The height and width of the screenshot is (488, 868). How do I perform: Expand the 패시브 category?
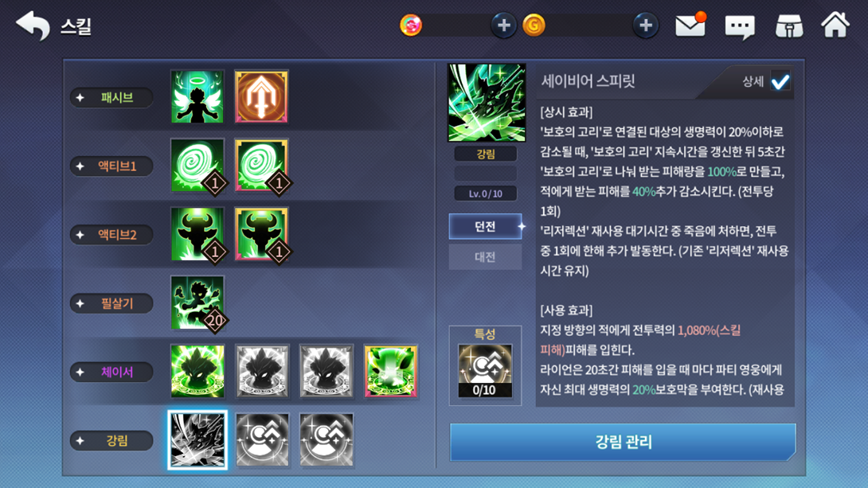pos(111,97)
